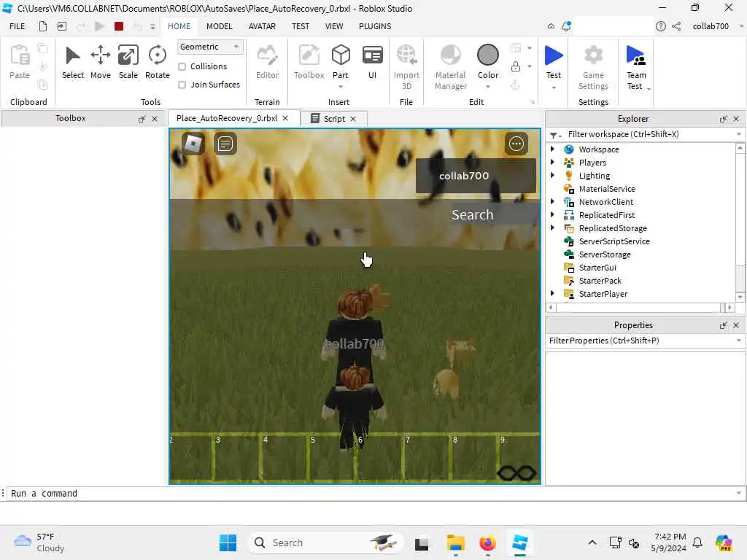Click the collab700 player list entry

click(476, 176)
